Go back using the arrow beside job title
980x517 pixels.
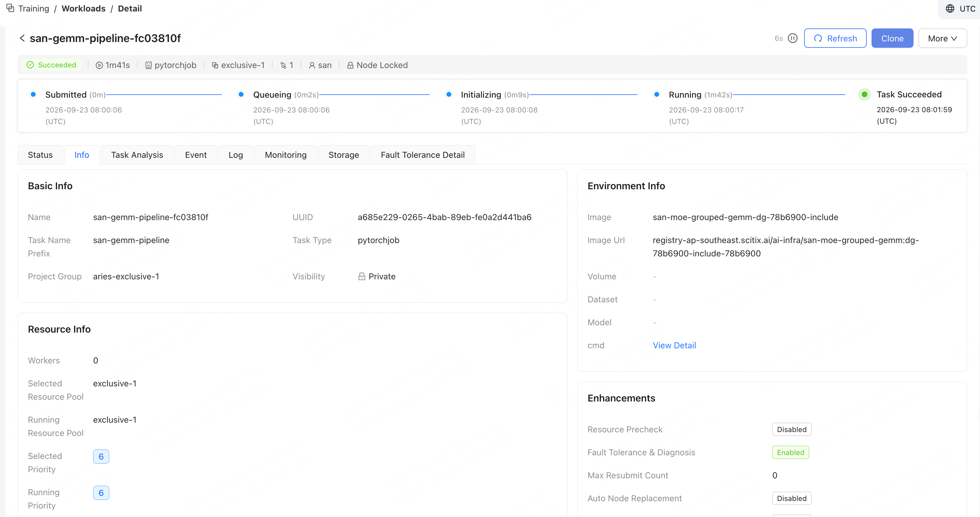tap(22, 38)
